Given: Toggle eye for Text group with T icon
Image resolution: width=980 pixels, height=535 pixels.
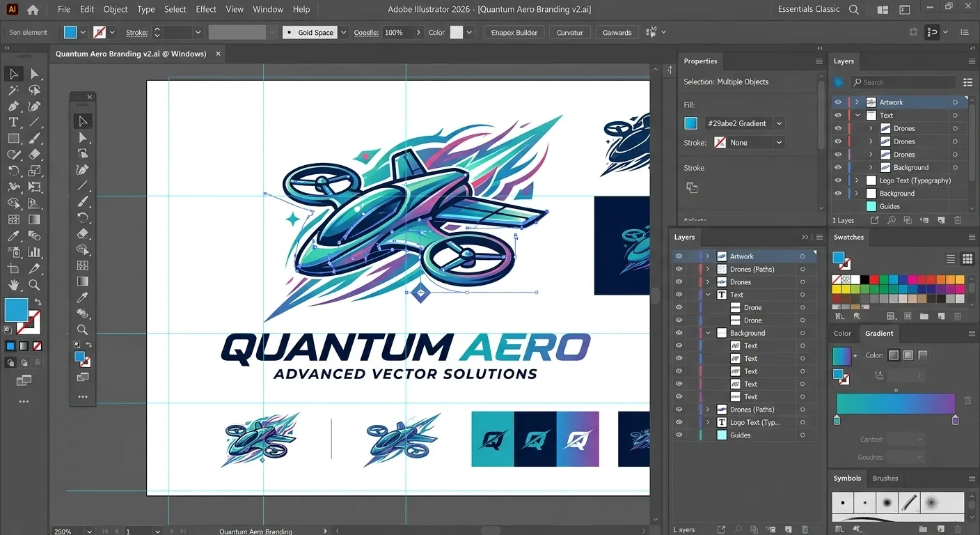Looking at the screenshot, I should [x=679, y=295].
